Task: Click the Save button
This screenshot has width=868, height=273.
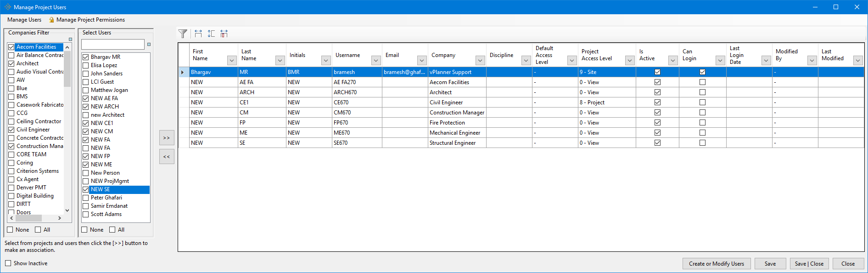Action: click(770, 264)
